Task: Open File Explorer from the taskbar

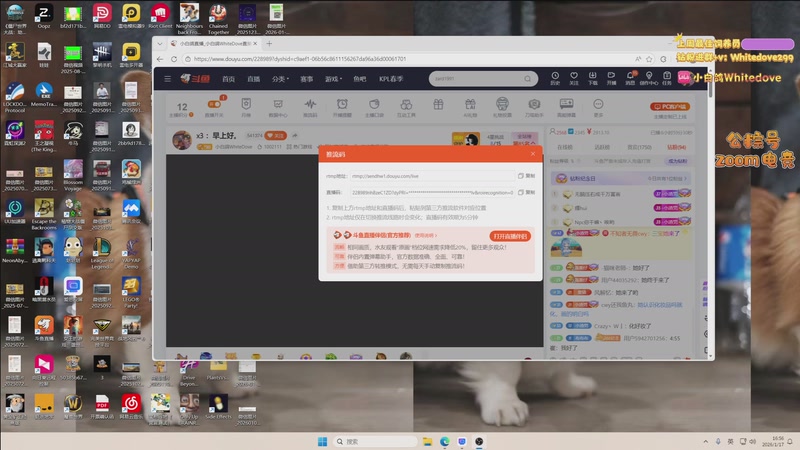Action: (428, 441)
